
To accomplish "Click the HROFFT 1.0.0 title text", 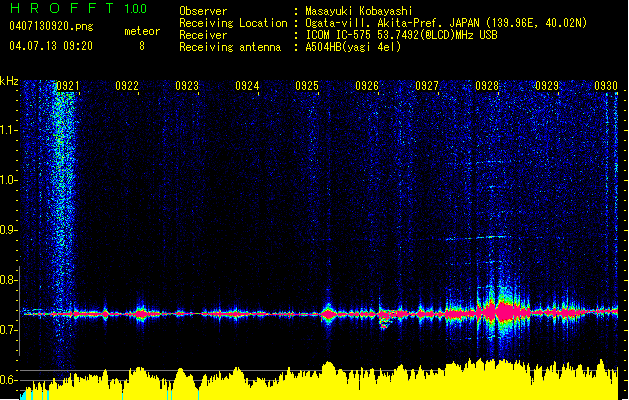I will 79,8.
